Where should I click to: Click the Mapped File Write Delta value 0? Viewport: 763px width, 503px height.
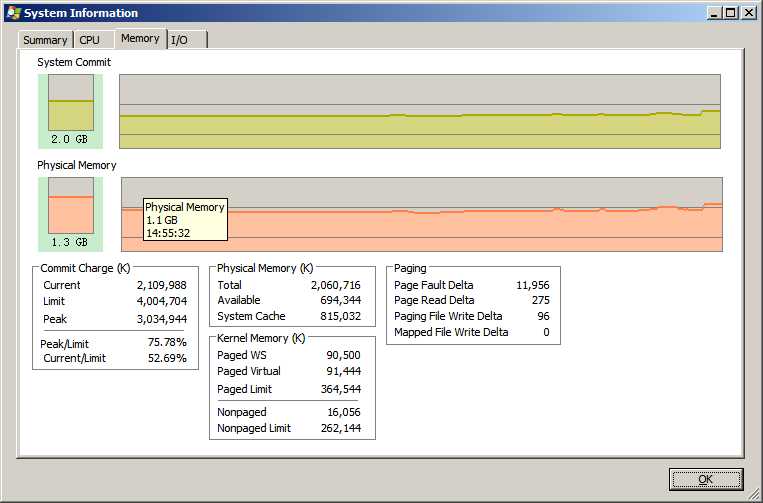[x=546, y=332]
